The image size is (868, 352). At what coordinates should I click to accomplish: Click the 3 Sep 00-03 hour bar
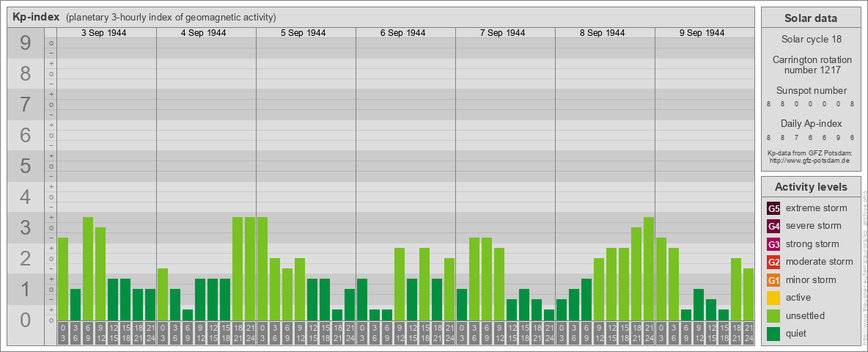(x=63, y=279)
